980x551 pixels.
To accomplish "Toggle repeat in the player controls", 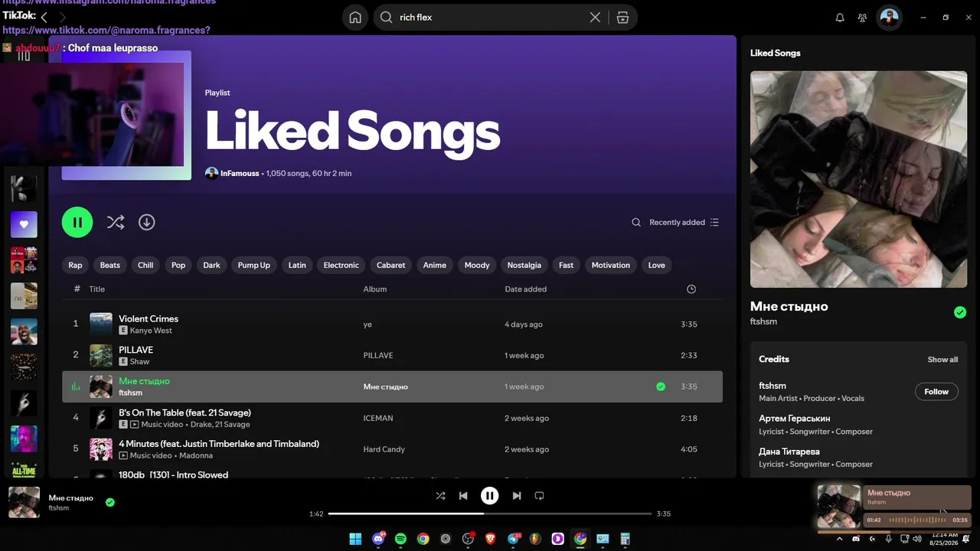I will coord(539,496).
